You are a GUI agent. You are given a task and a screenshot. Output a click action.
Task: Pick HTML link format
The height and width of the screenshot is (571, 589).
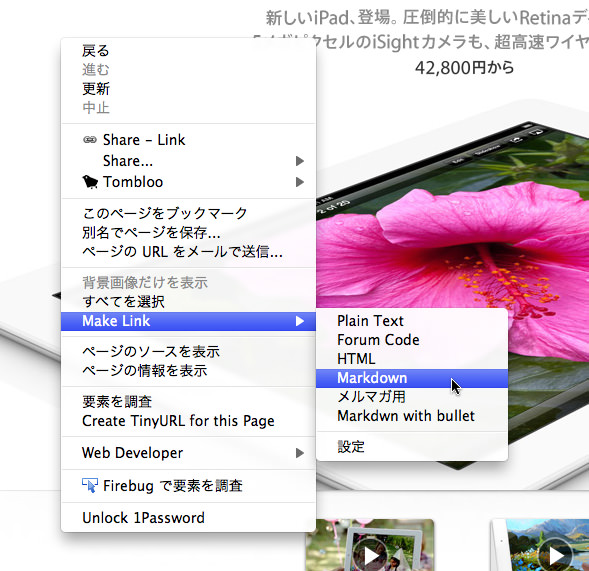(x=412, y=359)
